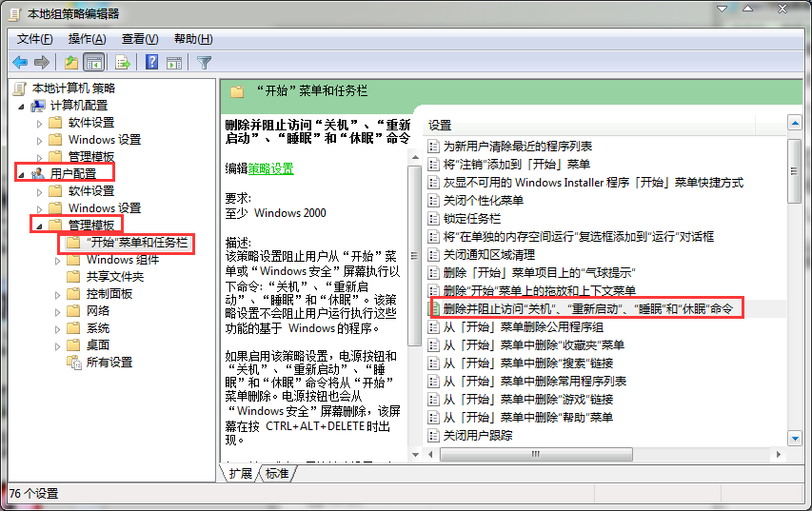Collapse the 计算机配置 tree node
812x511 pixels.
(x=20, y=106)
